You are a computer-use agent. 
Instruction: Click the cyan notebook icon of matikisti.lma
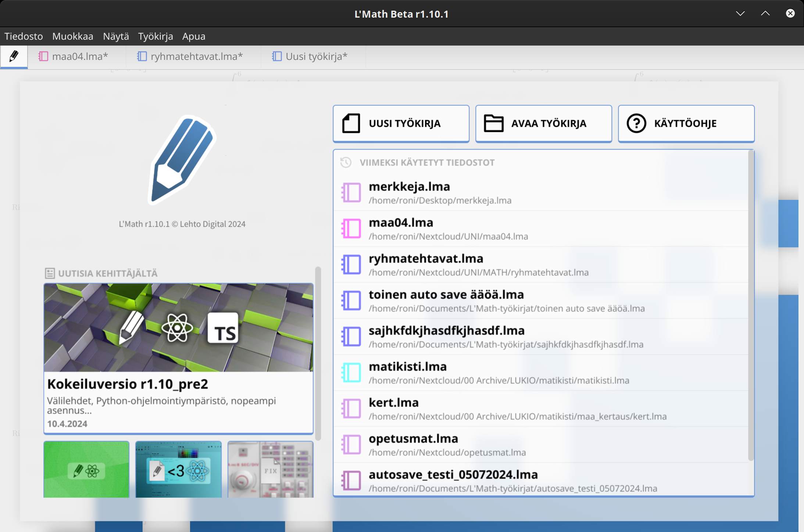coord(351,373)
